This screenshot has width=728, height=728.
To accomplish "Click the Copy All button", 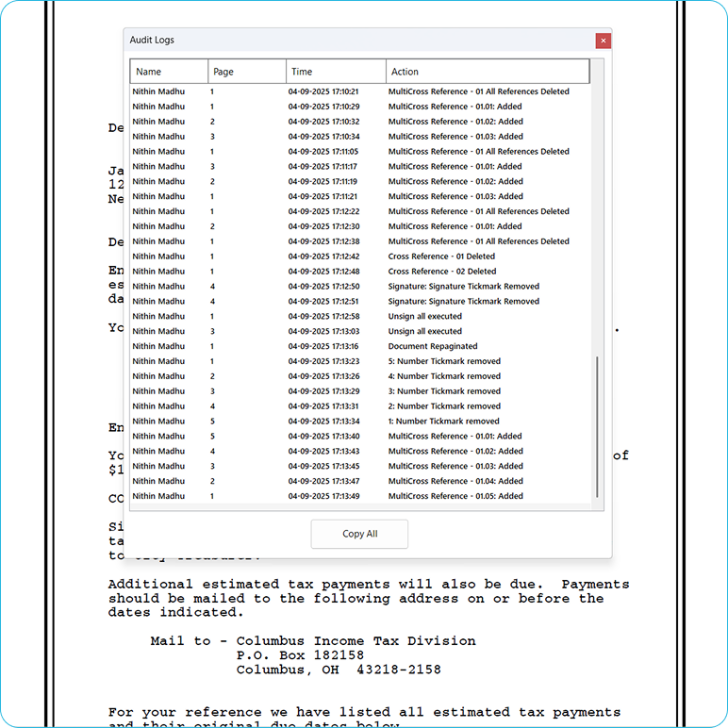I will (x=359, y=534).
